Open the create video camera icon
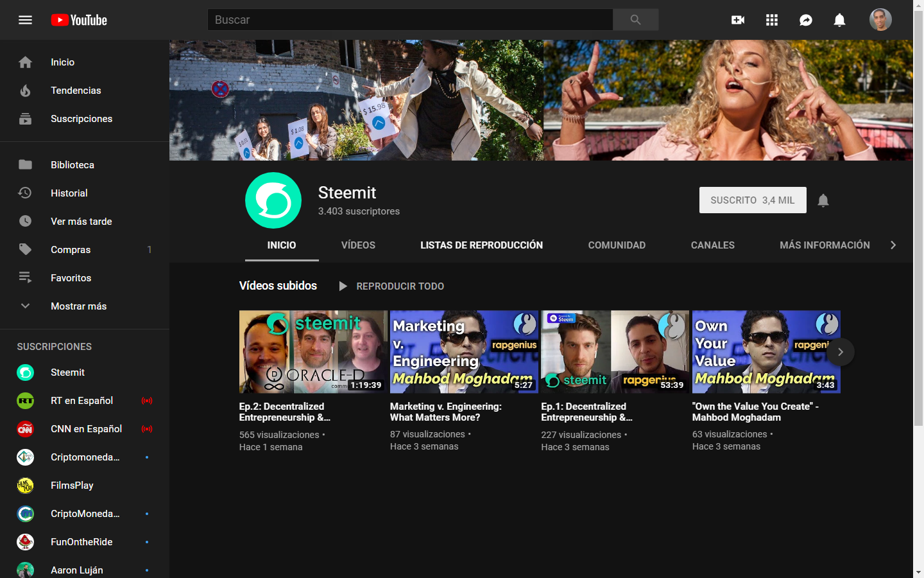Image resolution: width=924 pixels, height=578 pixels. (738, 20)
